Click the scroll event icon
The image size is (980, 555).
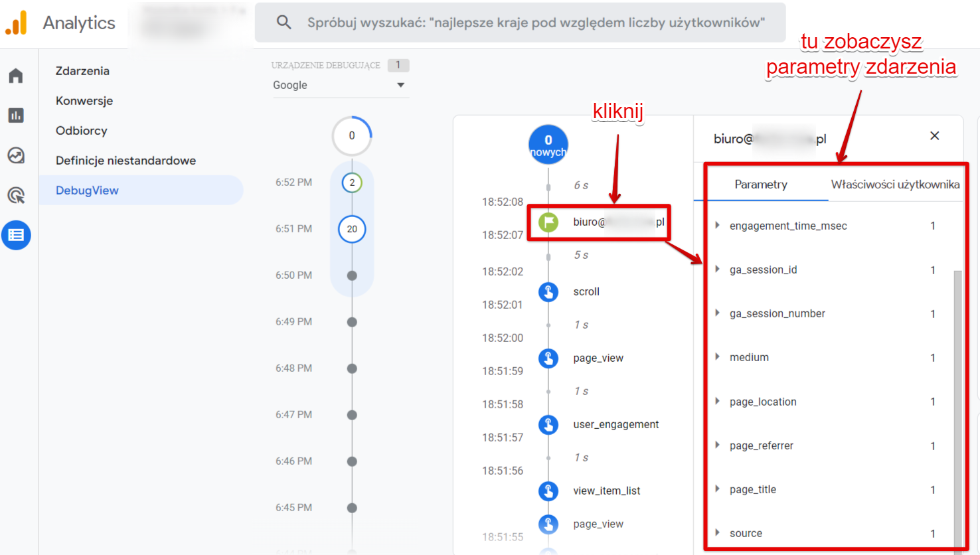pos(548,291)
